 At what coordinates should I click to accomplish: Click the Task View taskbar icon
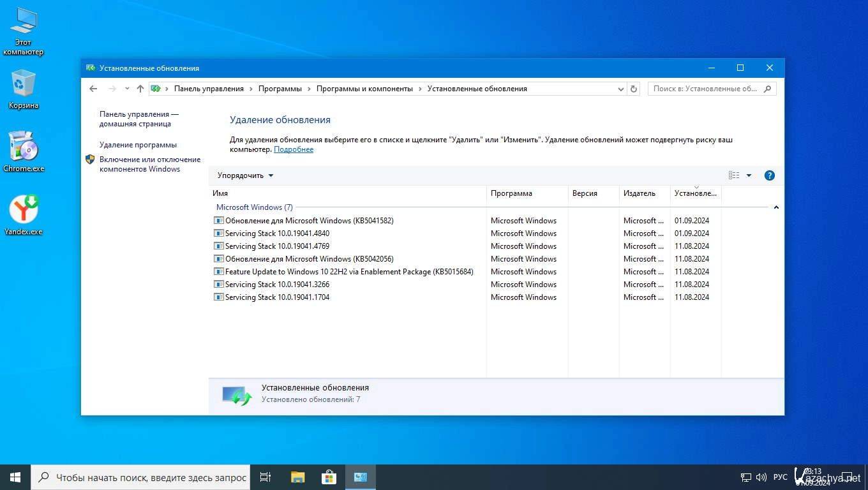(x=266, y=477)
